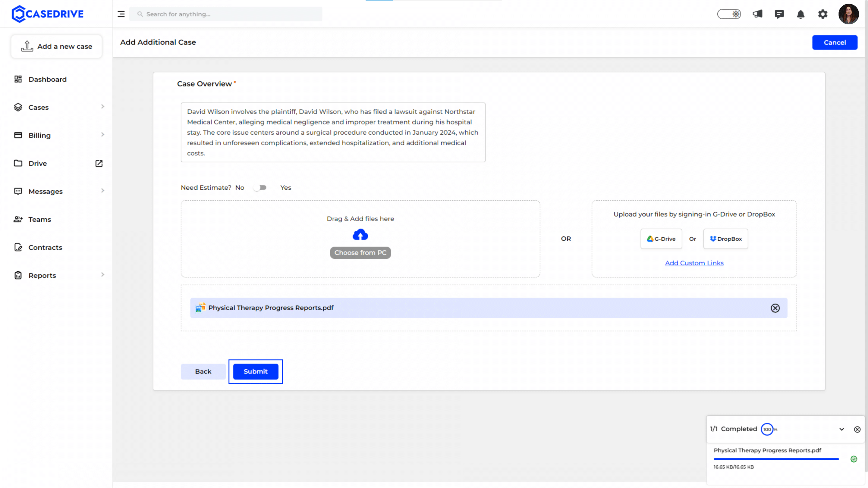
Task: Open the notifications bell
Action: click(x=800, y=14)
